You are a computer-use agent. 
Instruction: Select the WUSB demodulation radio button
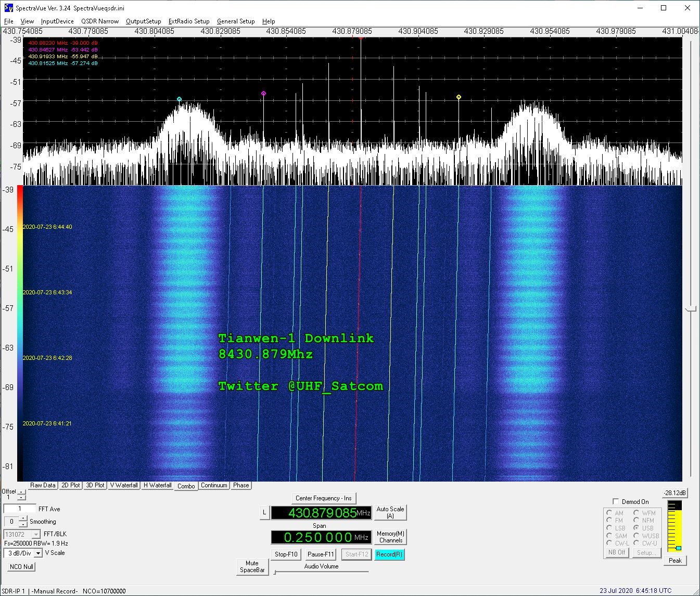pos(637,536)
